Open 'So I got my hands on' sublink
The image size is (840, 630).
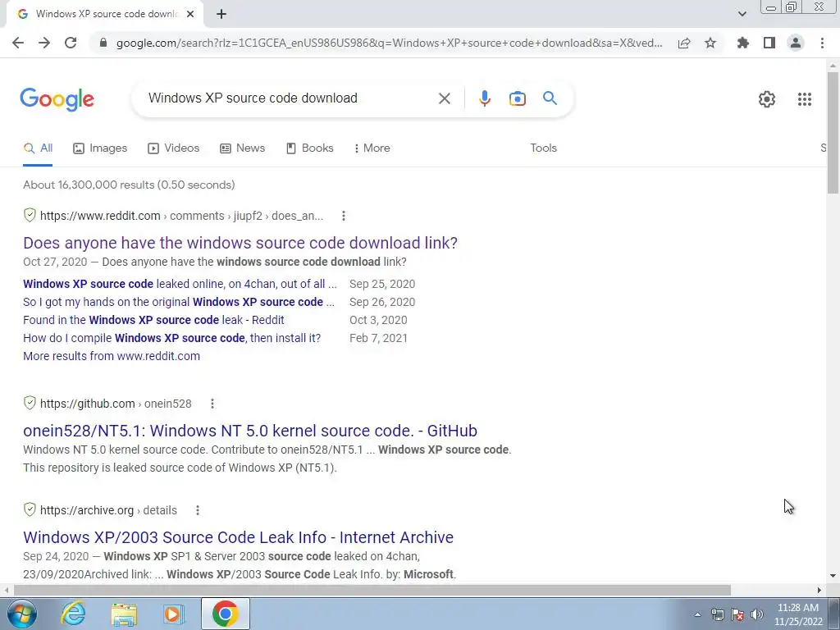pos(178,302)
